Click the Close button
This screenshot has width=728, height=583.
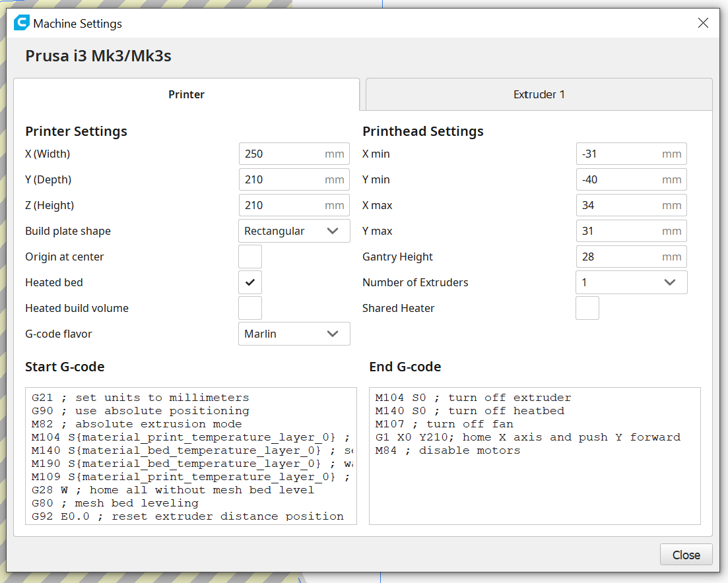pyautogui.click(x=686, y=555)
